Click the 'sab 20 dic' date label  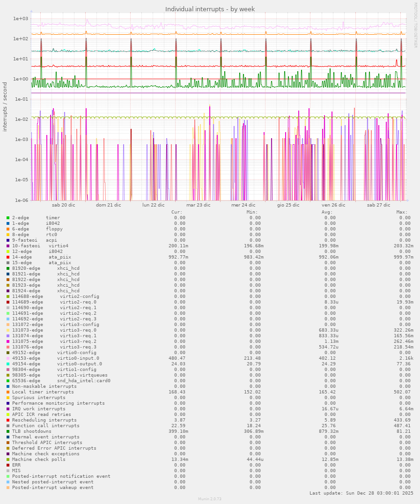point(63,205)
